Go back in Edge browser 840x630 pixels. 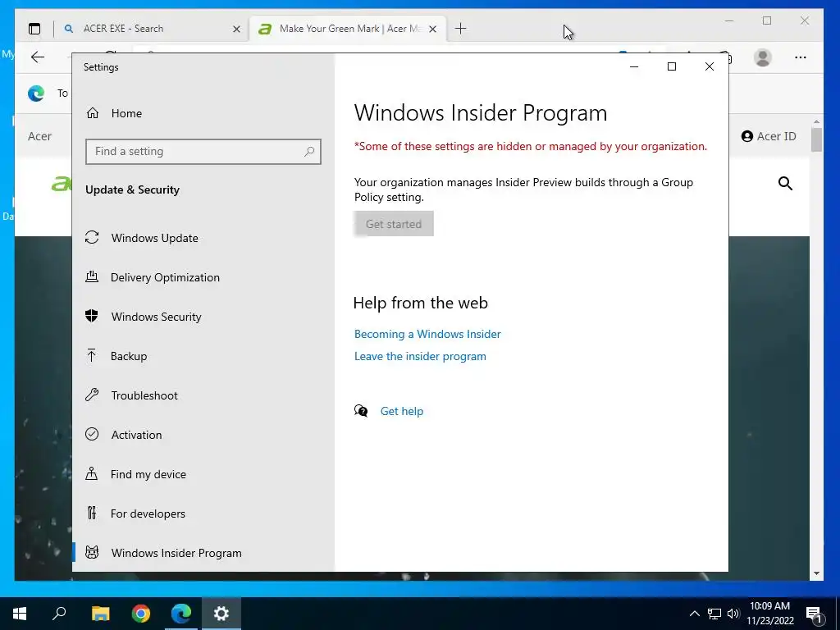[38, 57]
